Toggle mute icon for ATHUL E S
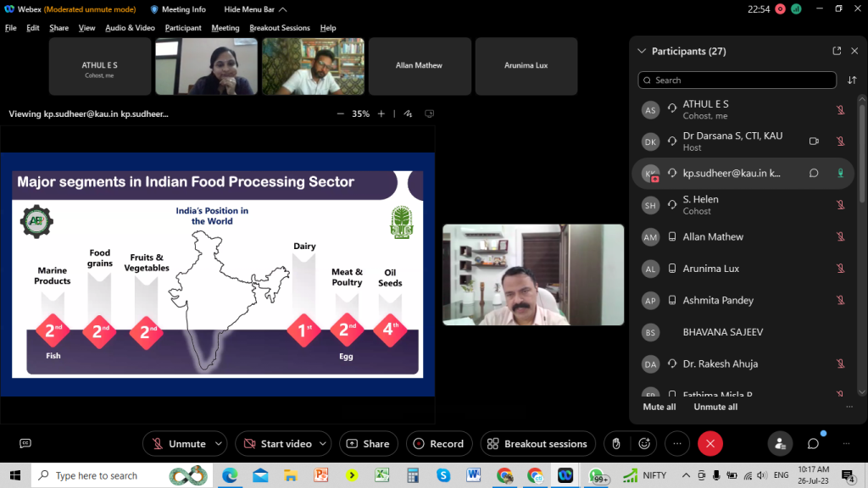The image size is (868, 488). (x=840, y=109)
